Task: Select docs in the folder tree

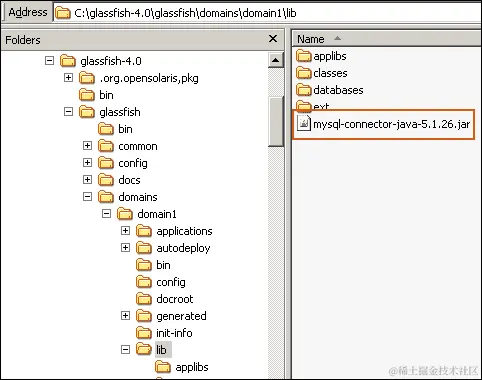Action: (x=129, y=180)
